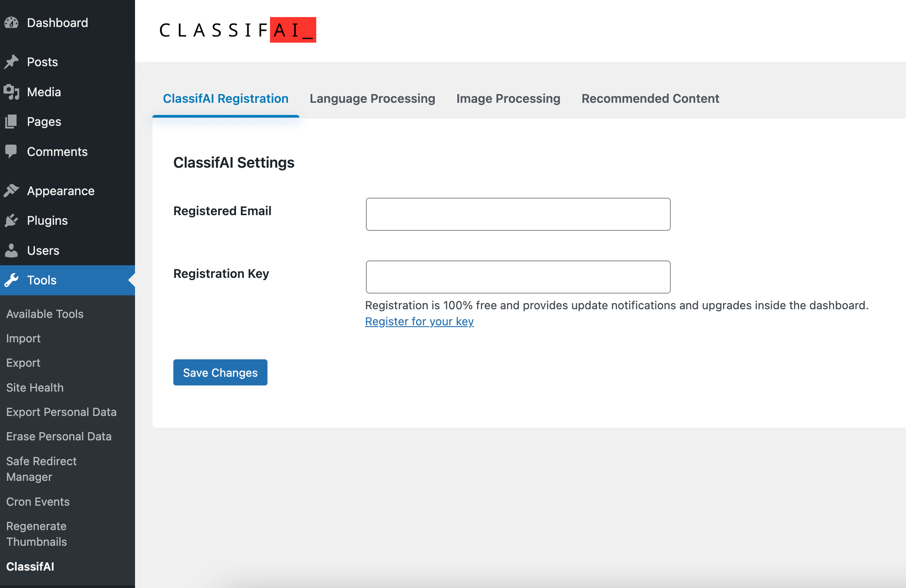This screenshot has width=906, height=588.
Task: Click the Plugins icon in sidebar
Action: click(10, 220)
